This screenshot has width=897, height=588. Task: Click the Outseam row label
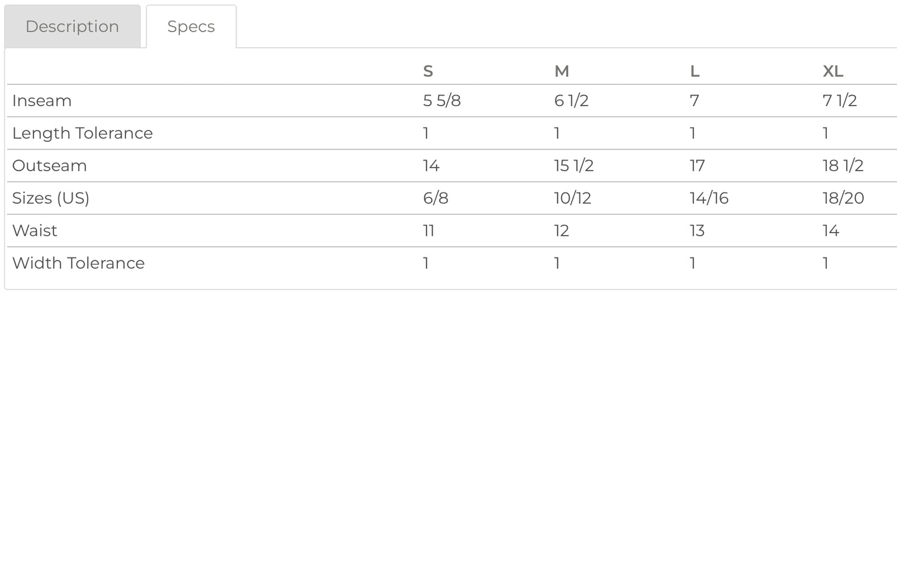click(49, 166)
